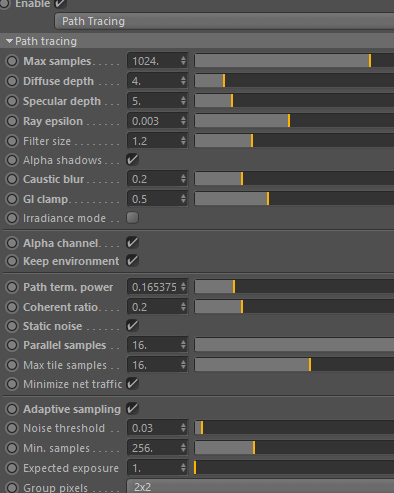Disable the Alpha shadows checkbox
Viewport: 394px width, 493px height.
[x=132, y=160]
